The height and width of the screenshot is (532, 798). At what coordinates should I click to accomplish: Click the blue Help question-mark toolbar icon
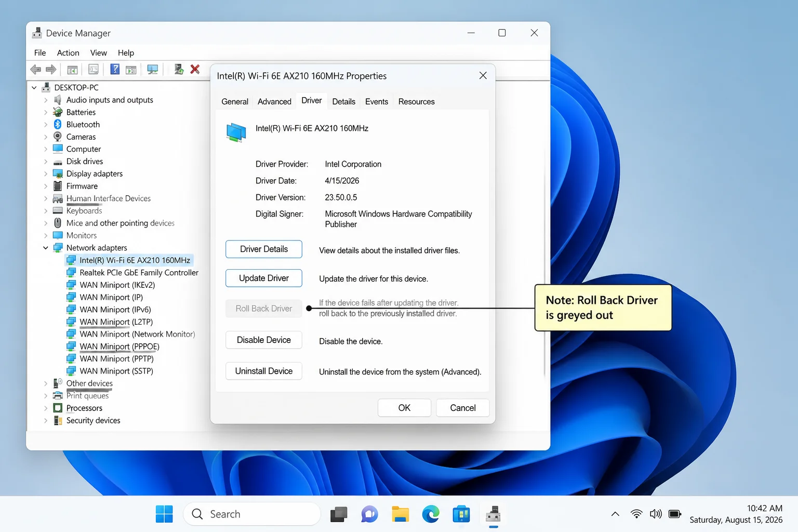115,69
